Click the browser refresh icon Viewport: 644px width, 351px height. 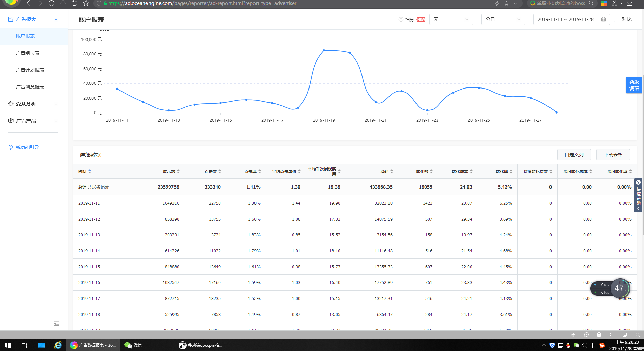(x=51, y=3)
